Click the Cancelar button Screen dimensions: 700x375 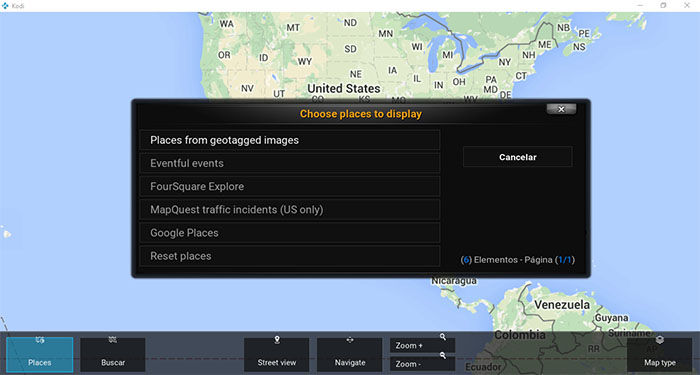coord(517,157)
